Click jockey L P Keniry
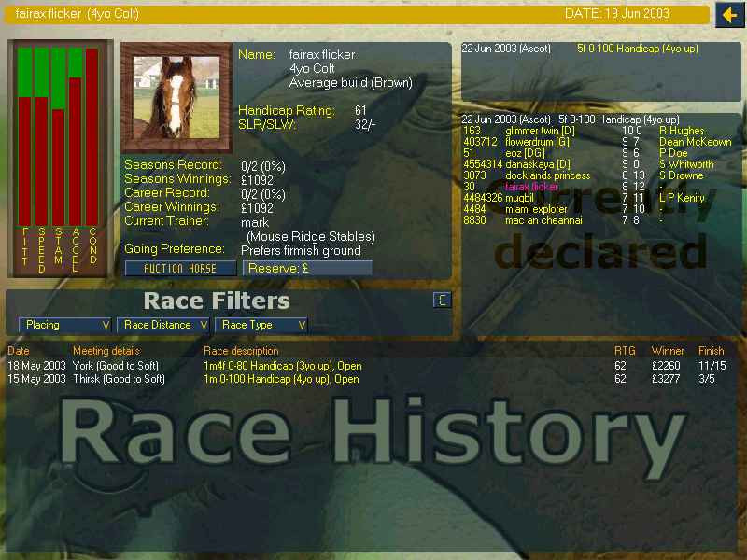The image size is (747, 560). [x=682, y=198]
